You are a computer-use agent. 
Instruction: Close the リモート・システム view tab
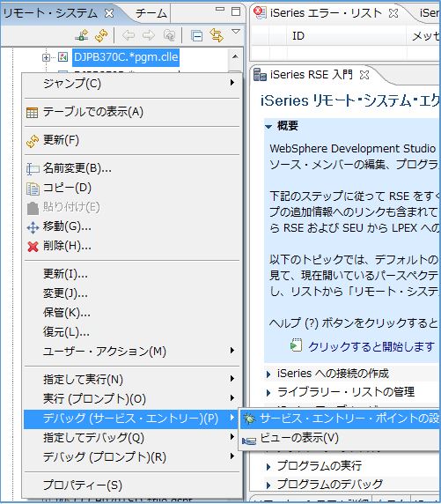click(109, 13)
